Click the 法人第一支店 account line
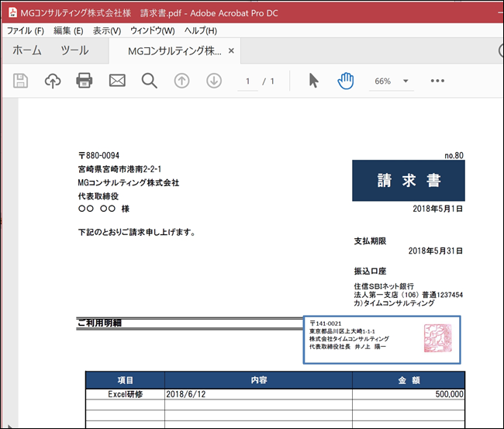The image size is (504, 429). click(408, 295)
